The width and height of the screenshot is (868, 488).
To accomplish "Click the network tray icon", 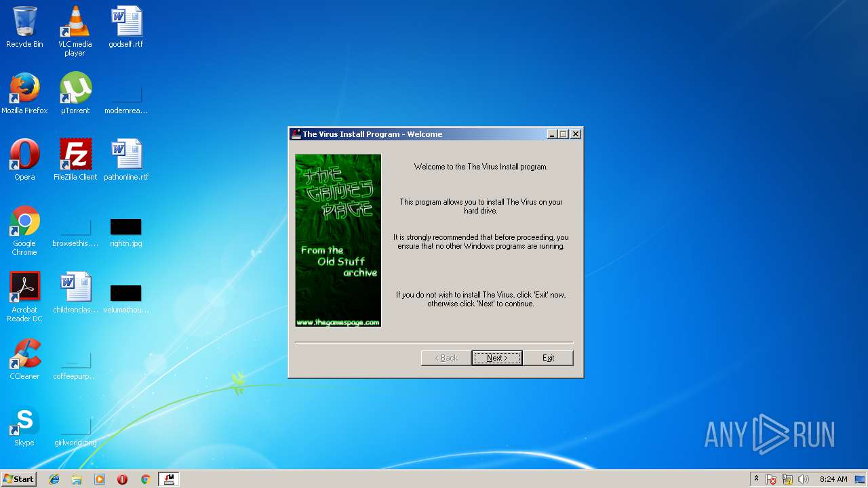I will 787,479.
